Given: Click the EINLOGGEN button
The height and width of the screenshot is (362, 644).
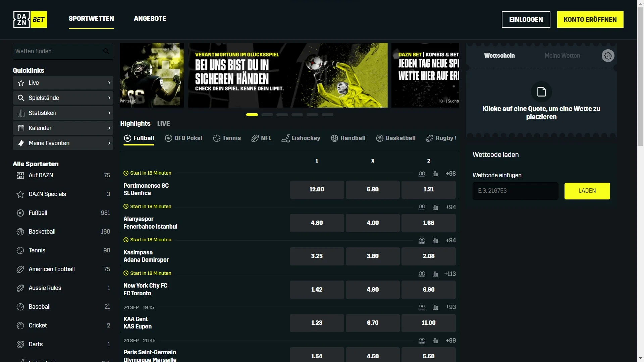Looking at the screenshot, I should (x=526, y=19).
